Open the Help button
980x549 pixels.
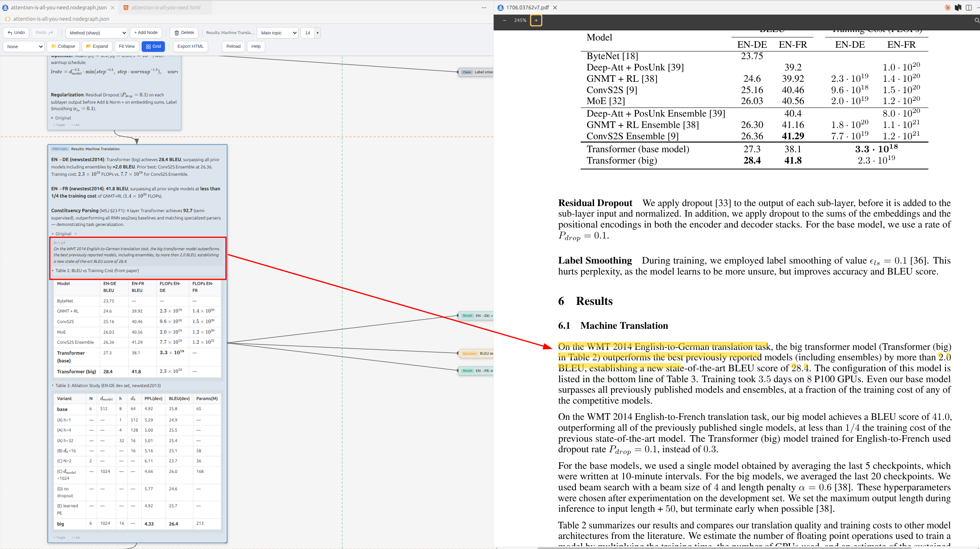[256, 47]
